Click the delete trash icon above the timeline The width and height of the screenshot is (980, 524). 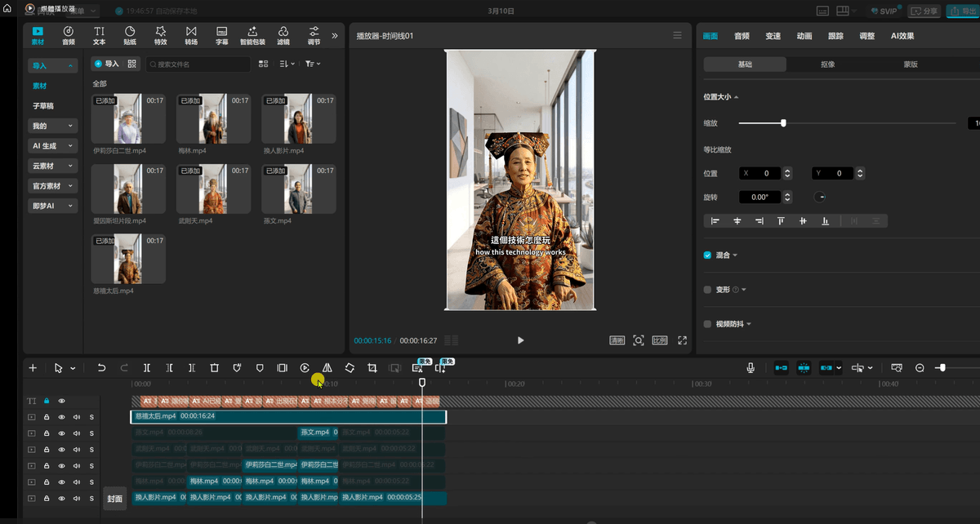tap(214, 368)
